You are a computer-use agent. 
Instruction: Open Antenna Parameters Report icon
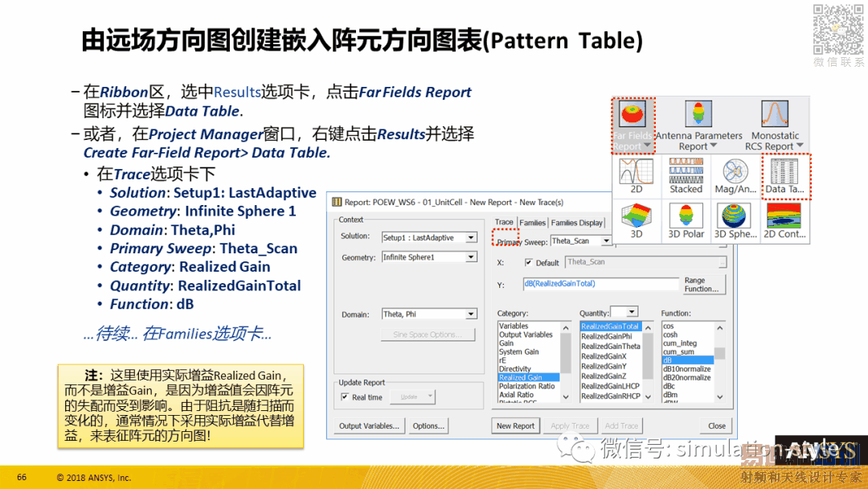[698, 114]
